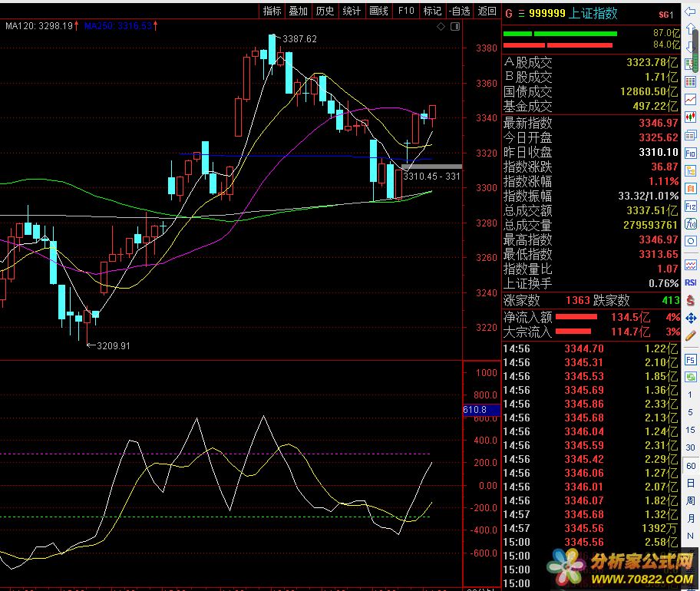Click the 610.8 indicator value marker
Image resolution: width=700 pixels, height=591 pixels.
481,410
